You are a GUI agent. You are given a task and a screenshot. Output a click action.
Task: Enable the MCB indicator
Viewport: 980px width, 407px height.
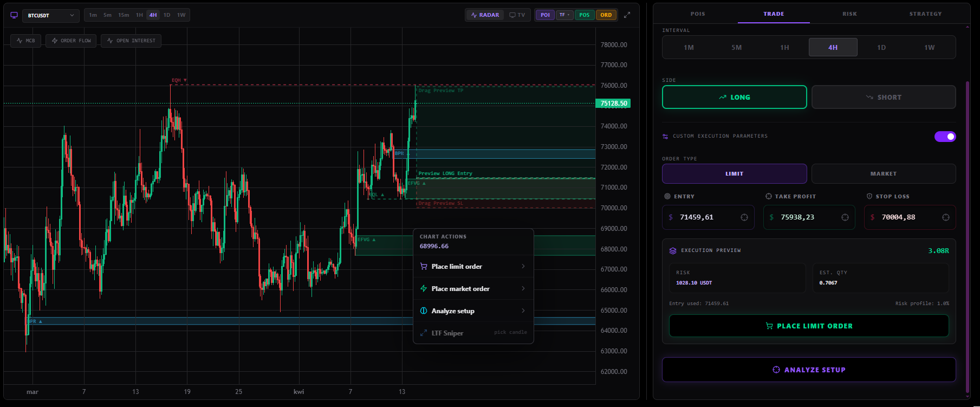(25, 41)
